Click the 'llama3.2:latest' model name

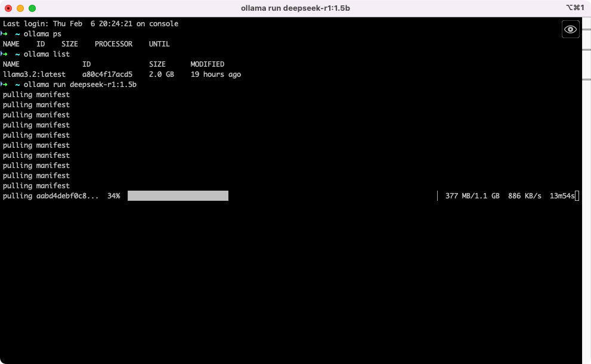pyautogui.click(x=34, y=74)
